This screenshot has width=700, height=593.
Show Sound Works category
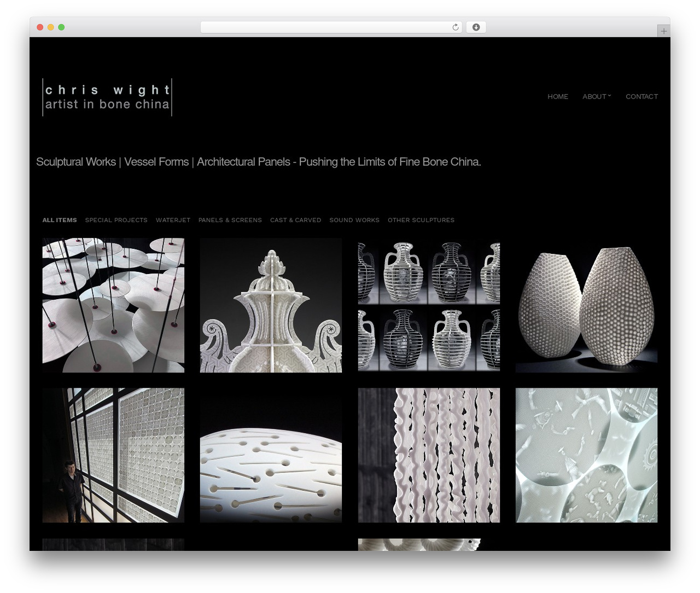click(x=354, y=220)
